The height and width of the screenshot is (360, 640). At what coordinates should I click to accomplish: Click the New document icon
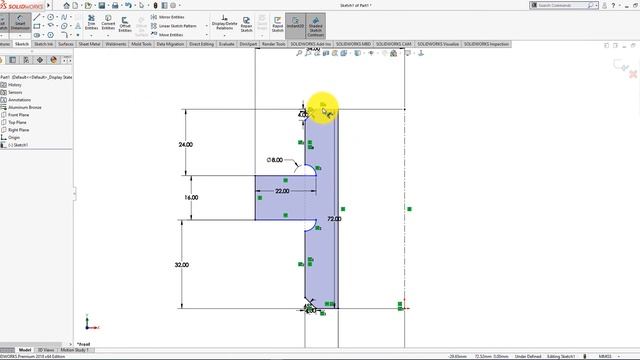[x=76, y=5]
